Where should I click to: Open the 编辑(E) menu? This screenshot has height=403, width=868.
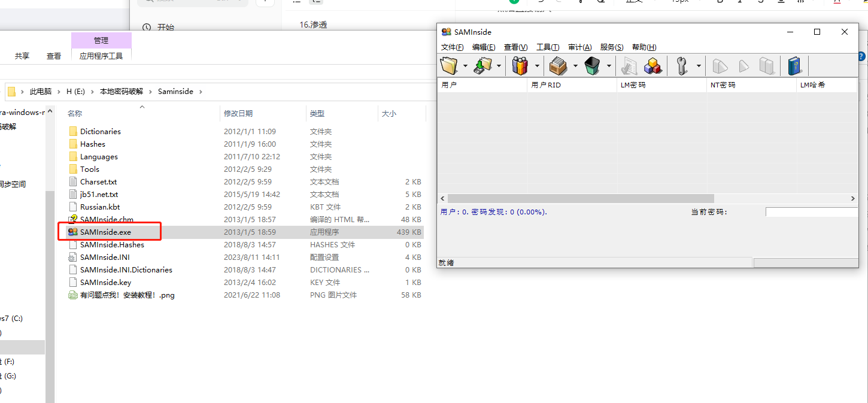coord(484,47)
